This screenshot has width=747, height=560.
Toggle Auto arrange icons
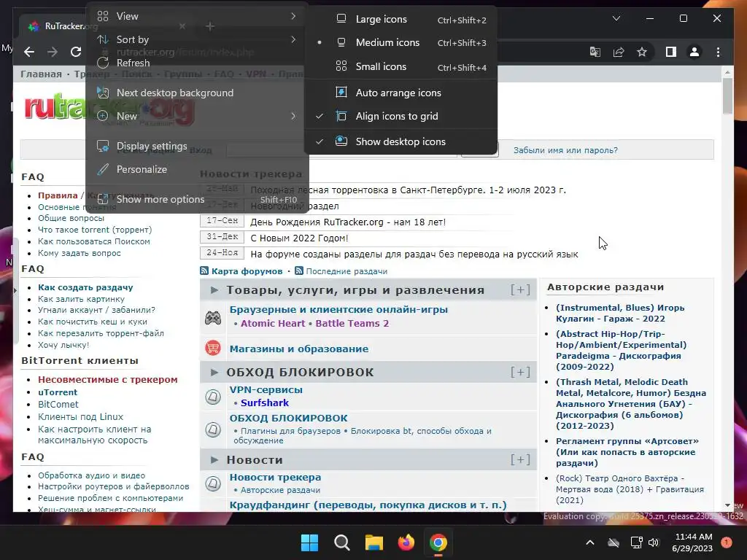(x=401, y=93)
